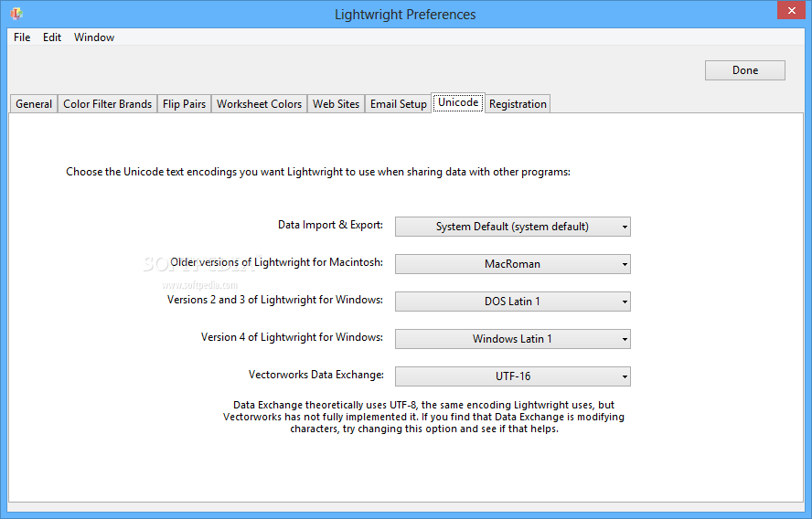Open the Windows Latin 1 encoding dropdown
The image size is (812, 519).
[x=513, y=339]
